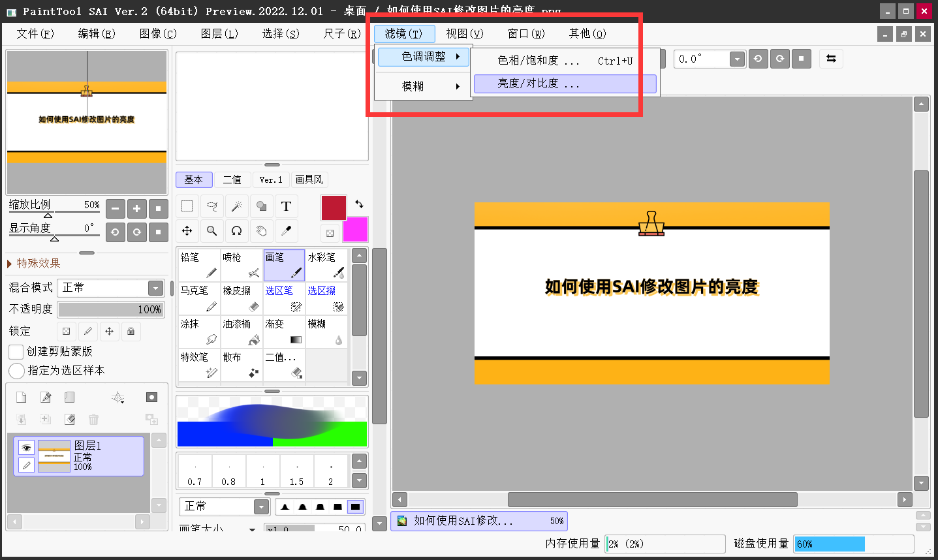Click the transparent color checker icon

[330, 233]
